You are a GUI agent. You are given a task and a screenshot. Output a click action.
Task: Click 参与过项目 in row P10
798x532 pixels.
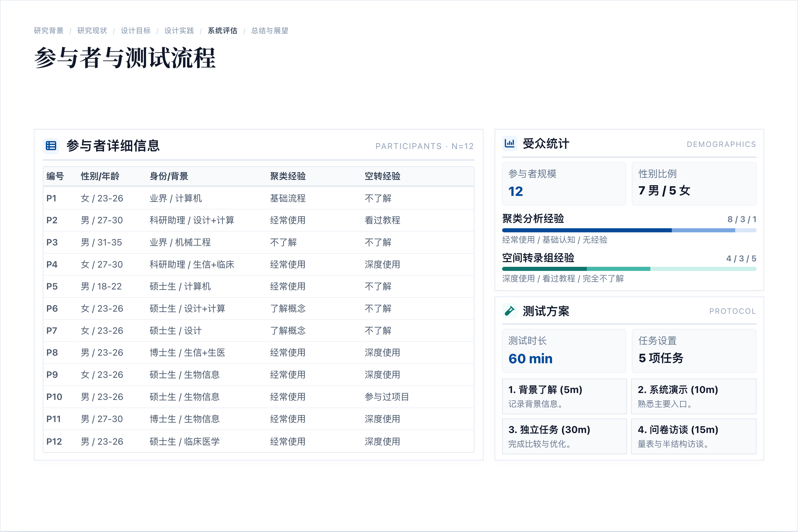coord(387,397)
